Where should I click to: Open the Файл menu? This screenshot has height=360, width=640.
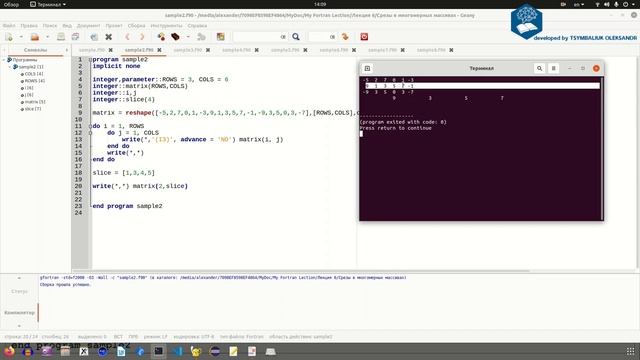9,25
